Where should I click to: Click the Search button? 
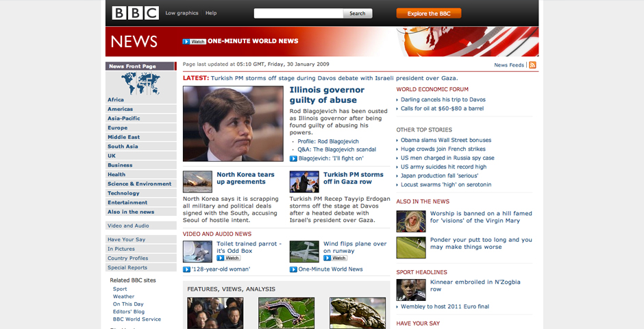358,14
